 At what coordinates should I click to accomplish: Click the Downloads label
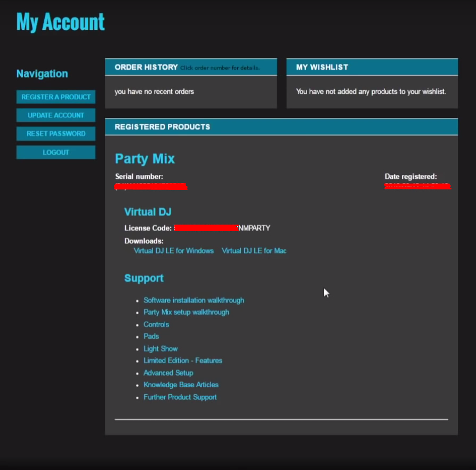point(144,241)
